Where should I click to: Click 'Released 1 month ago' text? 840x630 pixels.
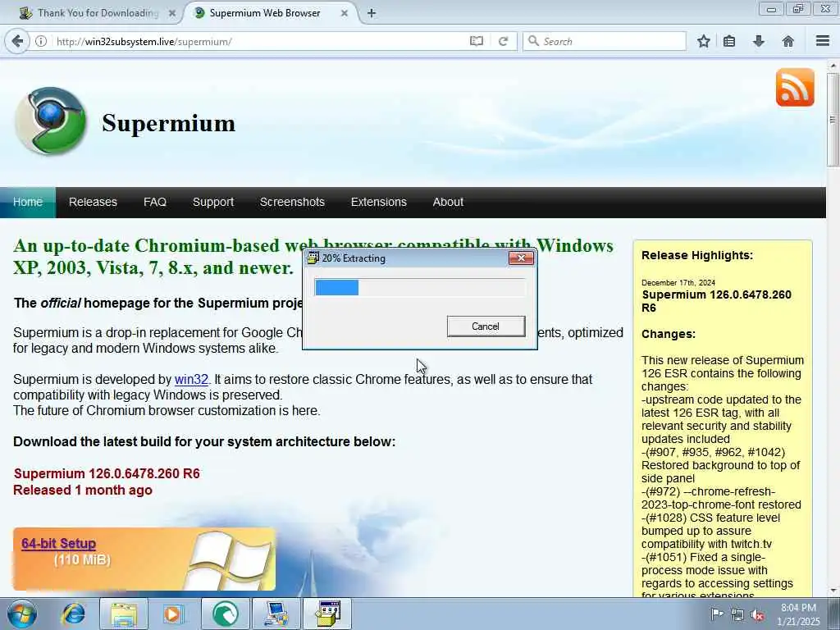[x=83, y=491]
